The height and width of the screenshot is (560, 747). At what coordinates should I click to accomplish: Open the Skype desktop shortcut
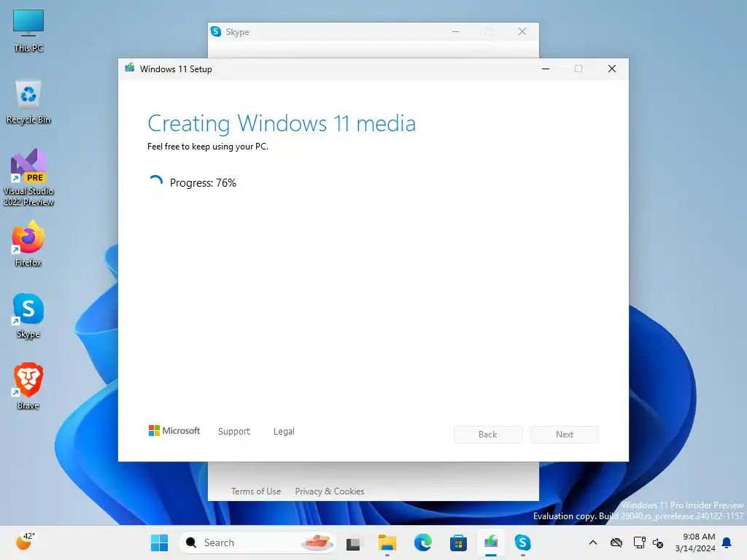28,316
